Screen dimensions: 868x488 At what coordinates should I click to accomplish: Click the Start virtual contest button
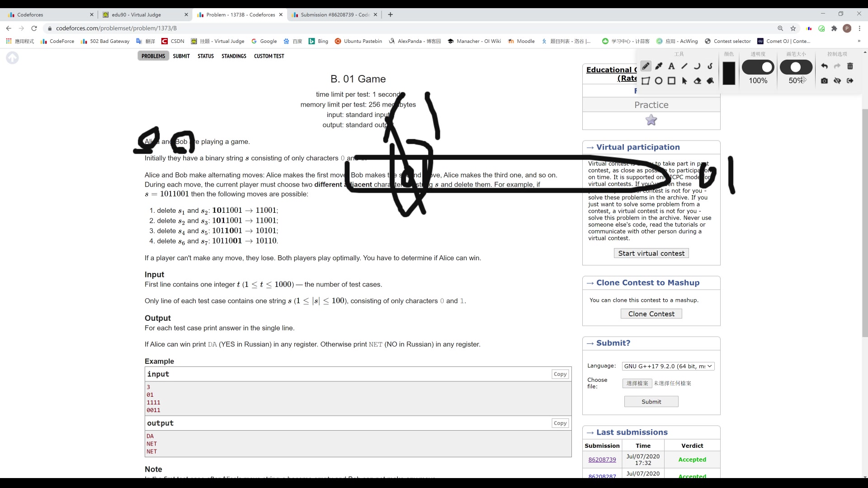651,253
